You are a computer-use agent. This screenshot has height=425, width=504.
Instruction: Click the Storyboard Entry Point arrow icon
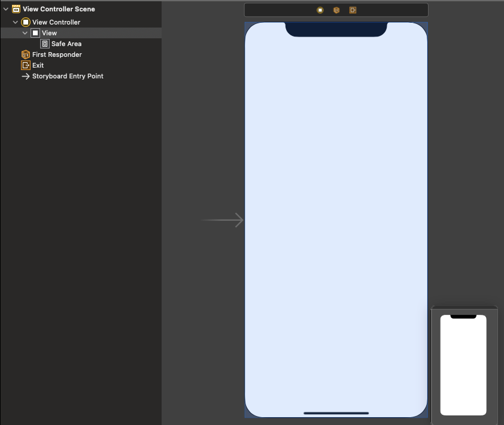[26, 76]
